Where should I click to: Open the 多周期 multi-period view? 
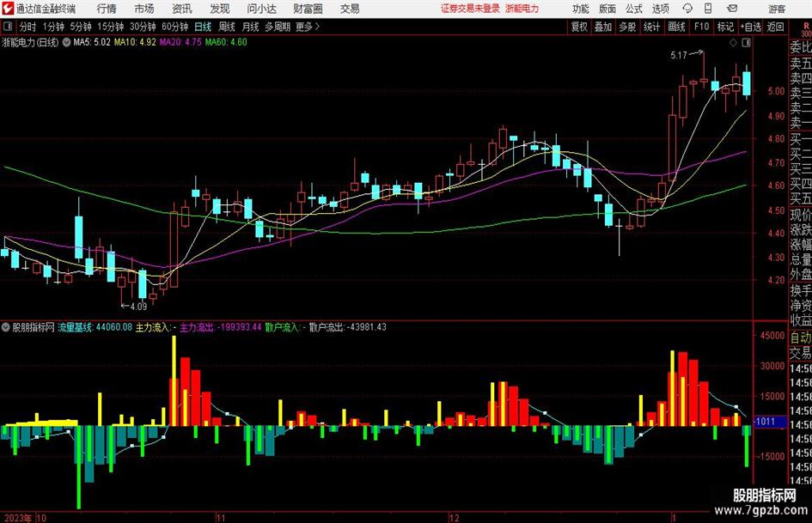pyautogui.click(x=278, y=27)
